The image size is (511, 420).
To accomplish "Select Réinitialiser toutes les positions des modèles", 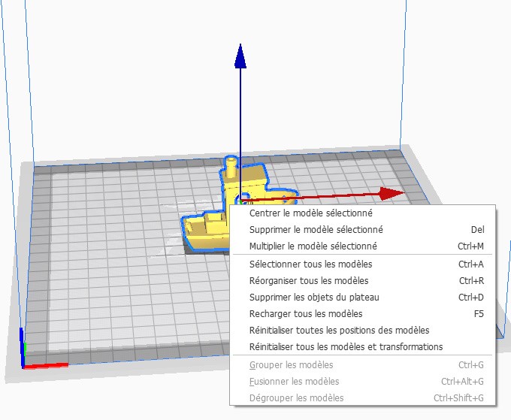I will pos(363,331).
